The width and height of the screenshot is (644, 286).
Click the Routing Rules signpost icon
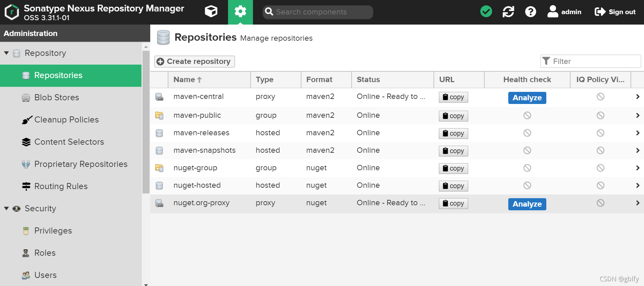pyautogui.click(x=26, y=186)
